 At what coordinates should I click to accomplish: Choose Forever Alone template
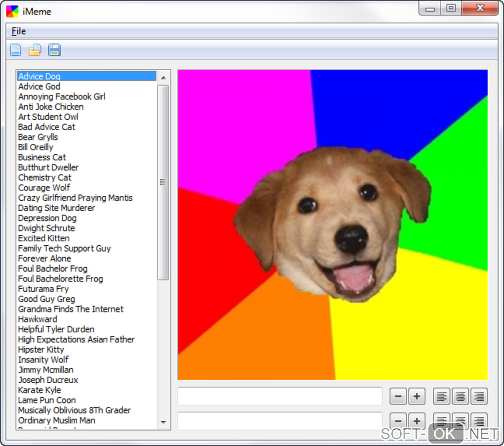[x=86, y=259]
